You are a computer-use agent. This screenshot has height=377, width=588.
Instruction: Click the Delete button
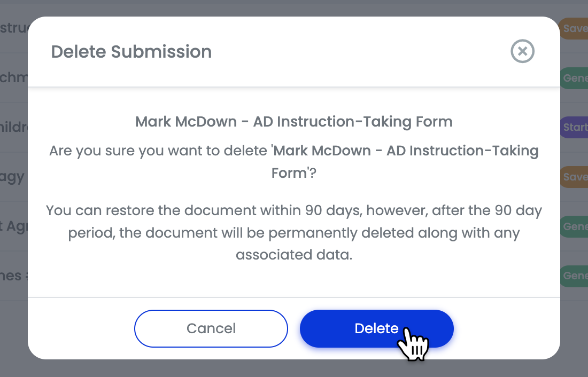(x=376, y=328)
